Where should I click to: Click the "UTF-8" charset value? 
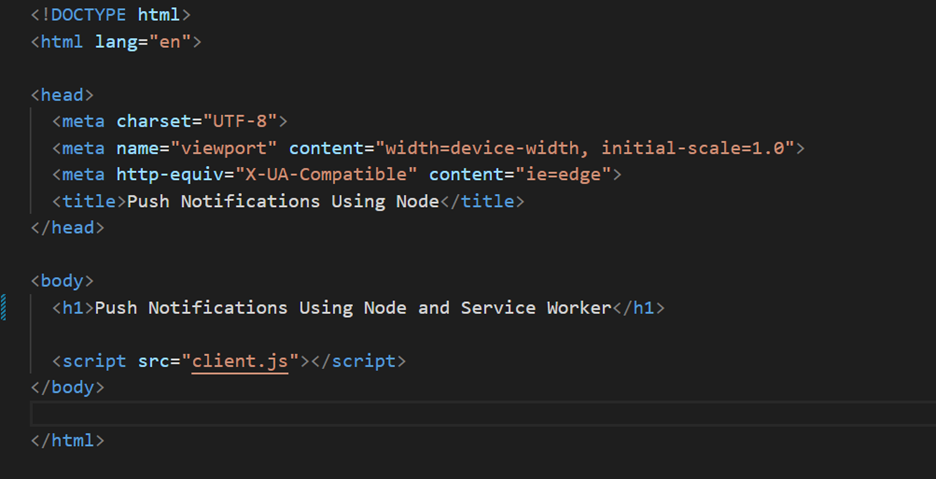click(x=240, y=122)
